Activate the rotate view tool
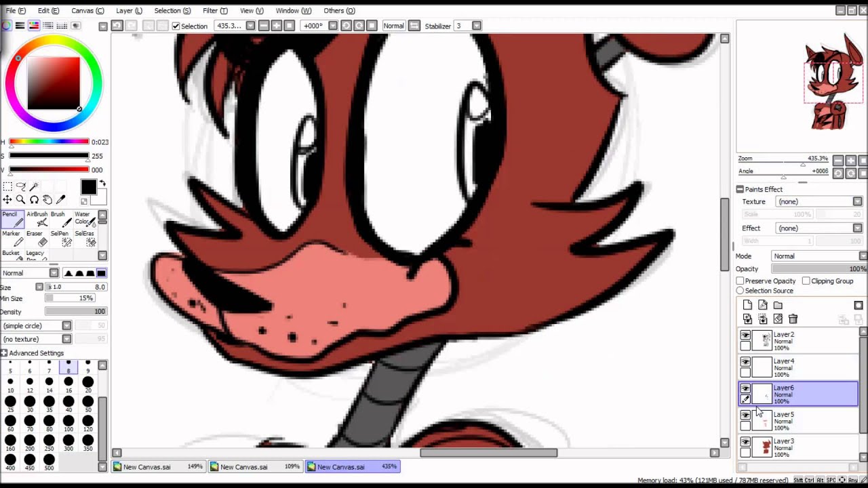 click(x=34, y=199)
